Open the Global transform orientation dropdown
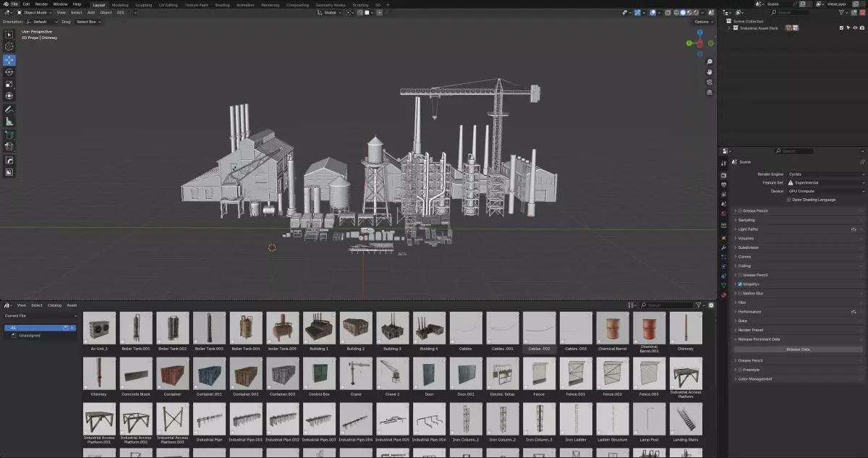Image resolution: width=868 pixels, height=458 pixels. click(x=331, y=12)
